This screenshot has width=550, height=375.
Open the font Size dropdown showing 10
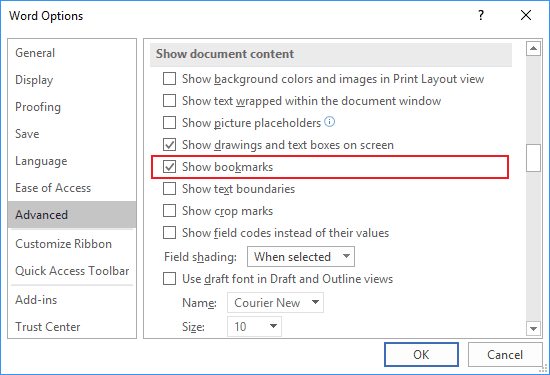tap(254, 326)
